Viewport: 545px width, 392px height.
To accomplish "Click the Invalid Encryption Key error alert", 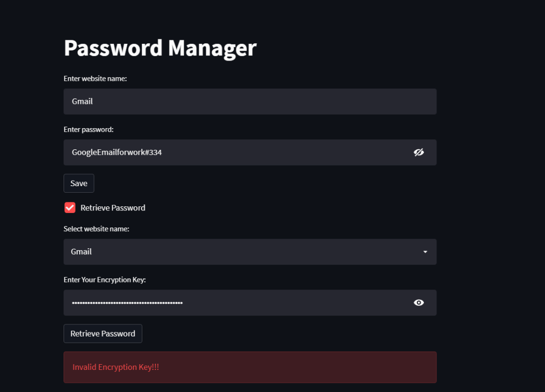I will pyautogui.click(x=250, y=367).
